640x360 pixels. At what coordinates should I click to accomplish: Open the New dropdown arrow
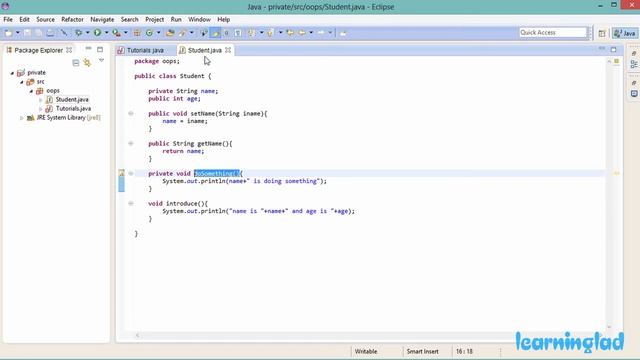(x=18, y=33)
